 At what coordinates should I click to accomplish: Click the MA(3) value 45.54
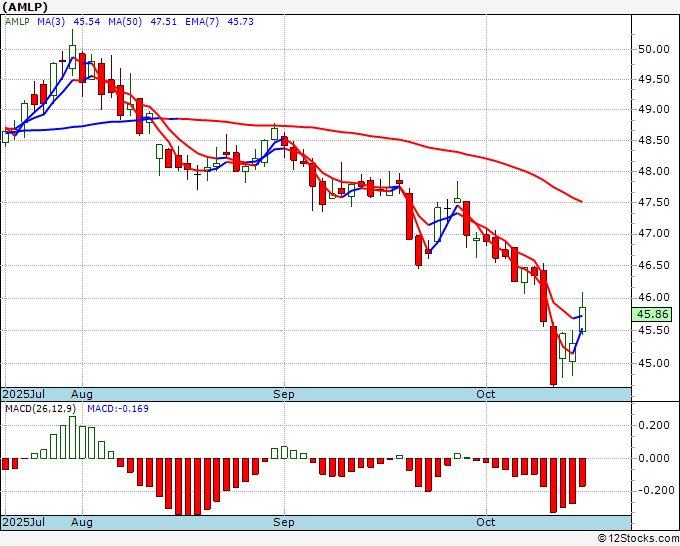click(x=87, y=22)
